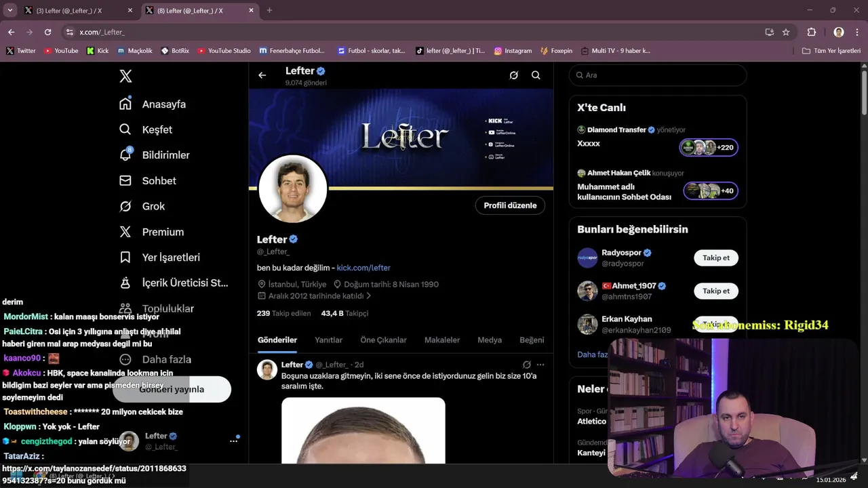Join Ahmet Hakan Çelik space avatars +40
Image resolution: width=868 pixels, height=488 pixels.
pos(711,190)
